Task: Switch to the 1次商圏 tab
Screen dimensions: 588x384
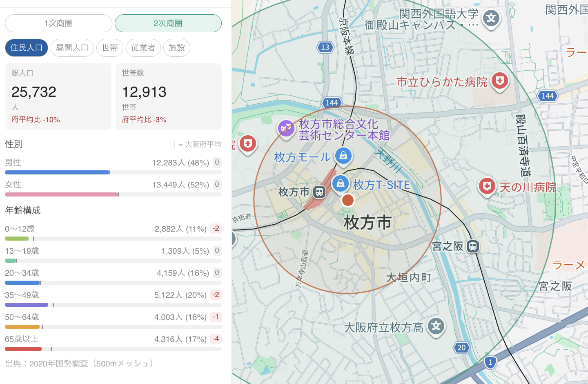Action: [x=58, y=23]
